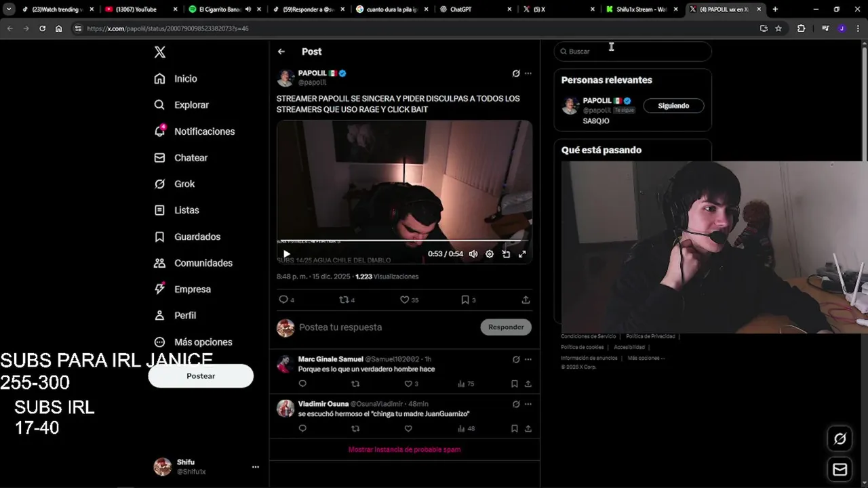
Task: Repost Marc Ginale Samuel's reply
Action: (x=355, y=384)
